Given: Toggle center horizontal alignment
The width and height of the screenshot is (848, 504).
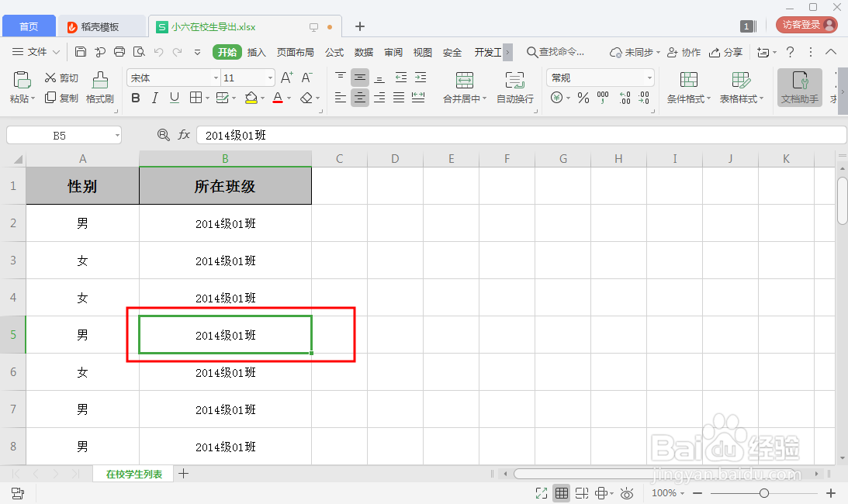Looking at the screenshot, I should point(359,98).
